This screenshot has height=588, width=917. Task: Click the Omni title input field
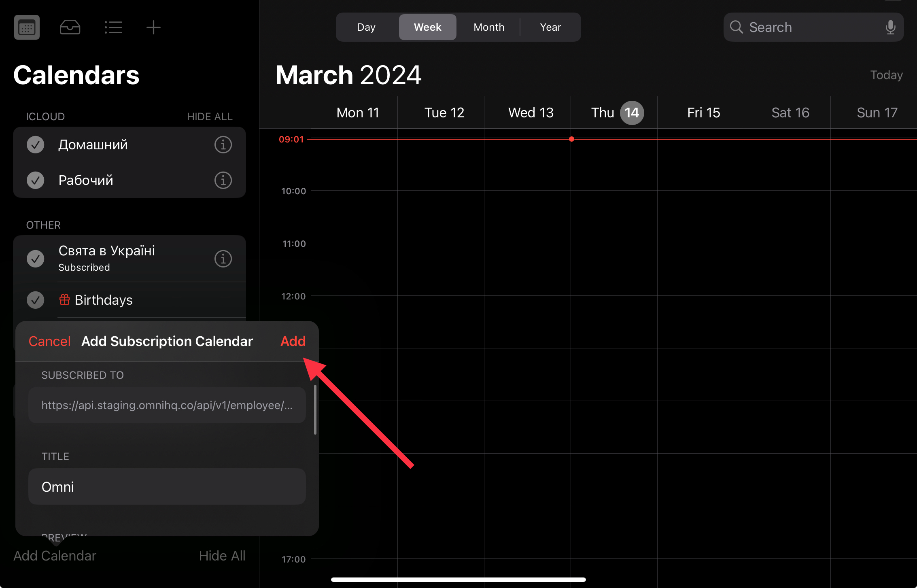167,487
